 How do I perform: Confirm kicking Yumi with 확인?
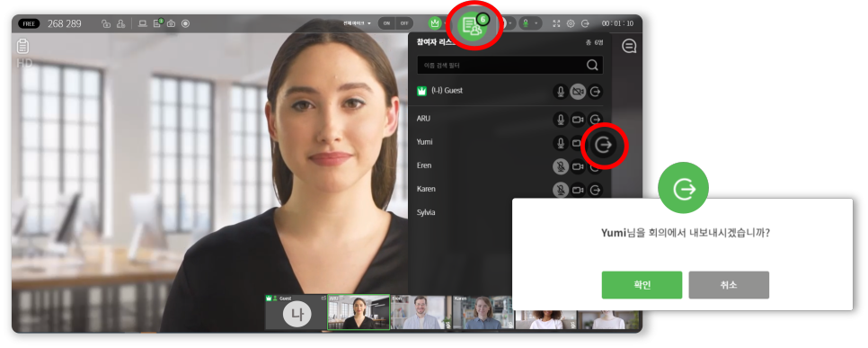642,285
